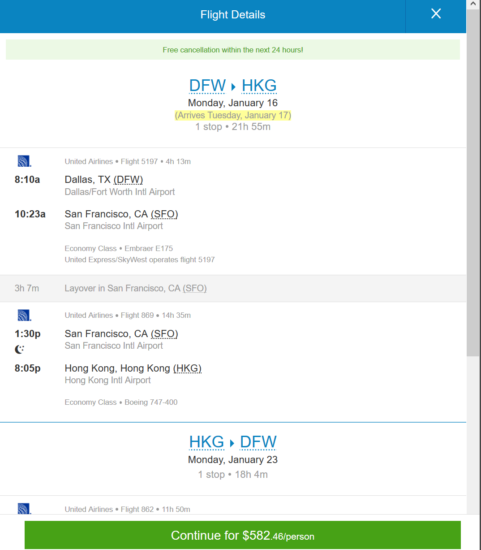Click (SFO) code in layover row
Viewport: 481px width, 550px height.
(x=195, y=288)
